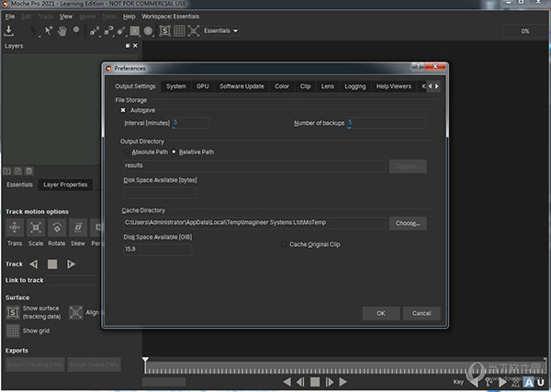Enable Translation motion option
The width and height of the screenshot is (551, 392).
15,228
